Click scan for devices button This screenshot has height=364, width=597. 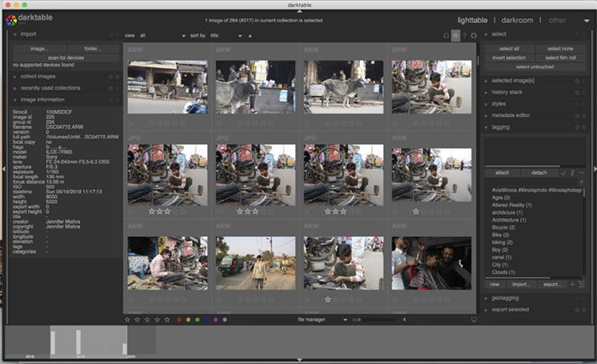pyautogui.click(x=66, y=58)
